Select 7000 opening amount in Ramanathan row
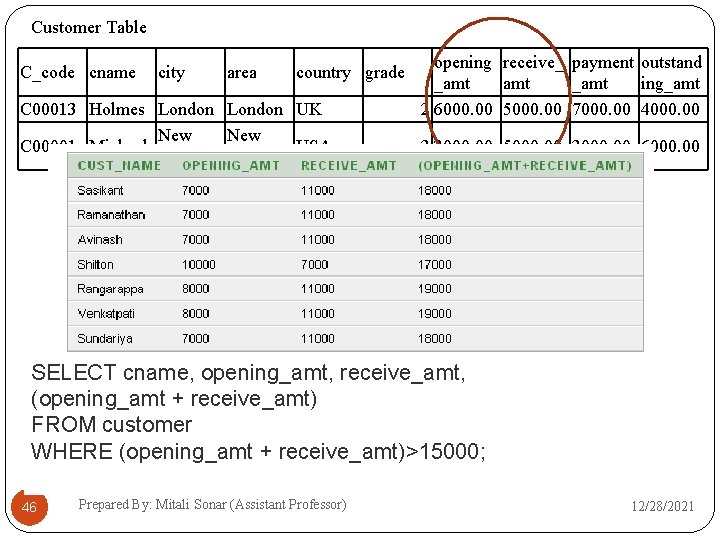720x540 pixels. pyautogui.click(x=196, y=215)
